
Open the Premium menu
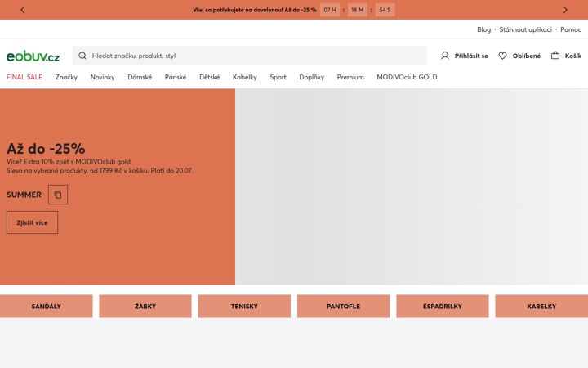tap(350, 77)
